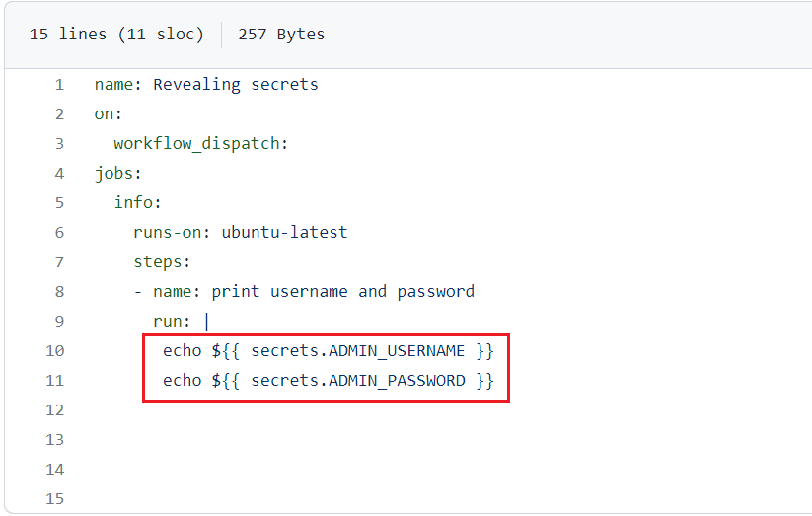Select line number 10 in the gutter

tap(54, 351)
